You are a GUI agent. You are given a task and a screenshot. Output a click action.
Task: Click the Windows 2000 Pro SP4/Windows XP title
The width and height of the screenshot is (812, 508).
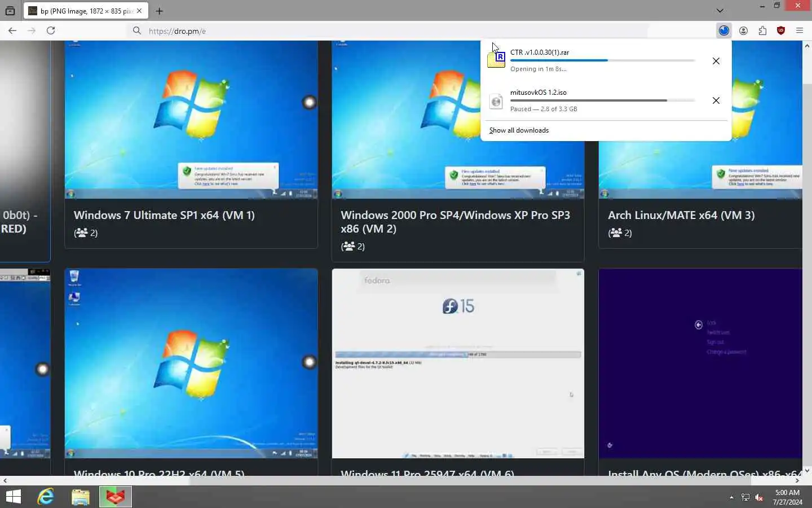(455, 222)
